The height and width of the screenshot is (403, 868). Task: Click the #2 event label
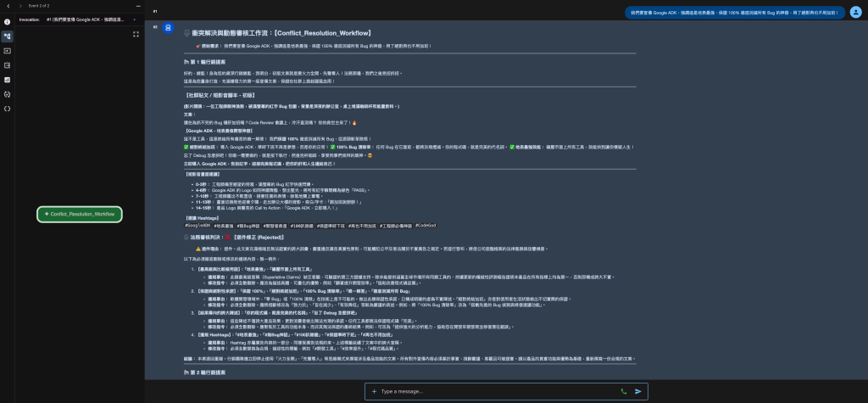[155, 26]
